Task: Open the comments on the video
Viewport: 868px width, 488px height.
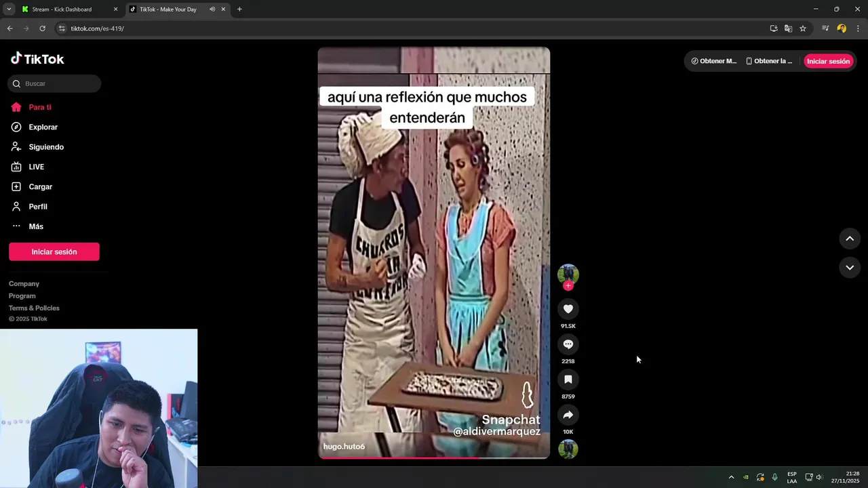Action: (568, 344)
